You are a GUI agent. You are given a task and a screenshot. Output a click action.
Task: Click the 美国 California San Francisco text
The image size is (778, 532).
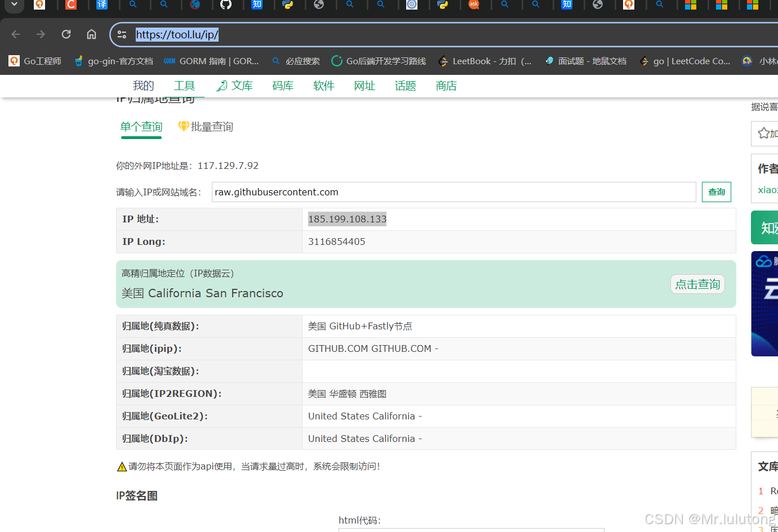(202, 293)
